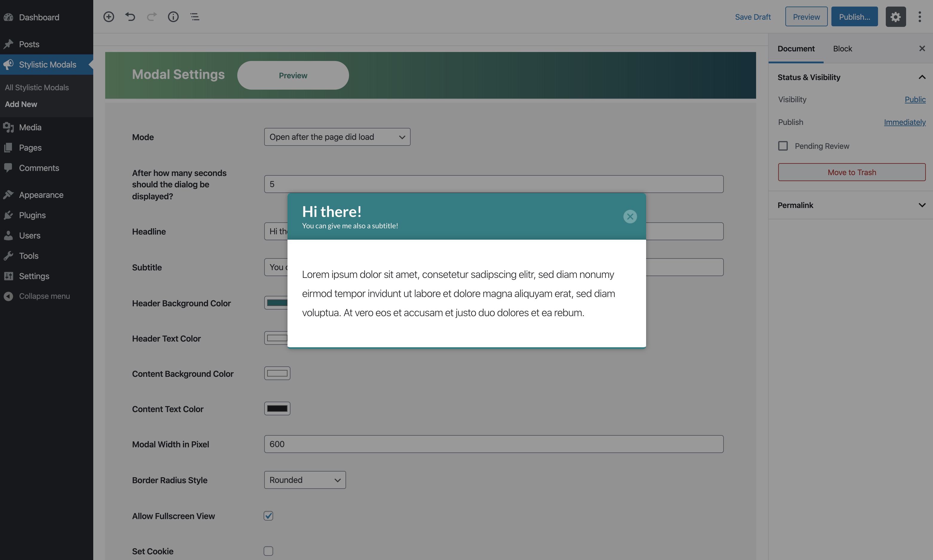Click the Tools wrench icon
The image size is (933, 560).
point(8,256)
